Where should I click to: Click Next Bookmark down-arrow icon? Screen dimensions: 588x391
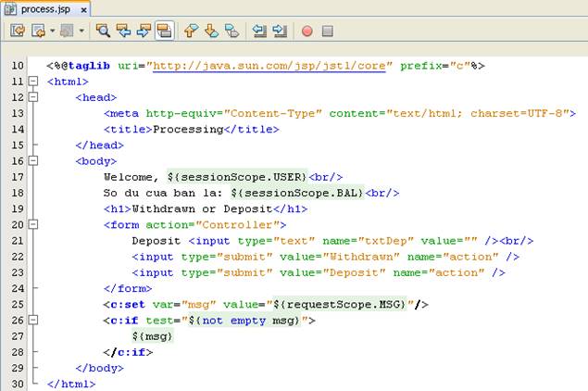(212, 31)
